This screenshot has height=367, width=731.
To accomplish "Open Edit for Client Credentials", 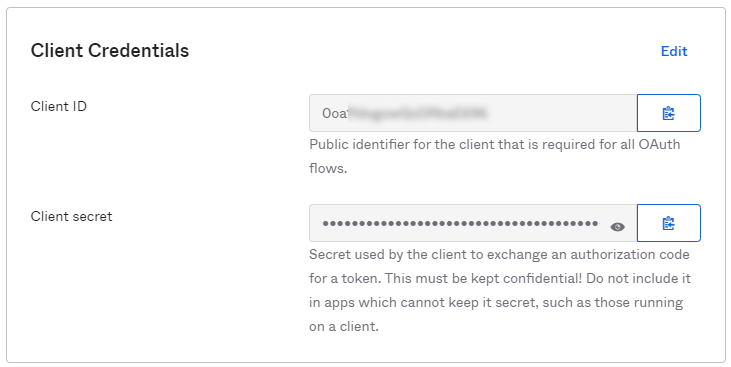I will [674, 51].
